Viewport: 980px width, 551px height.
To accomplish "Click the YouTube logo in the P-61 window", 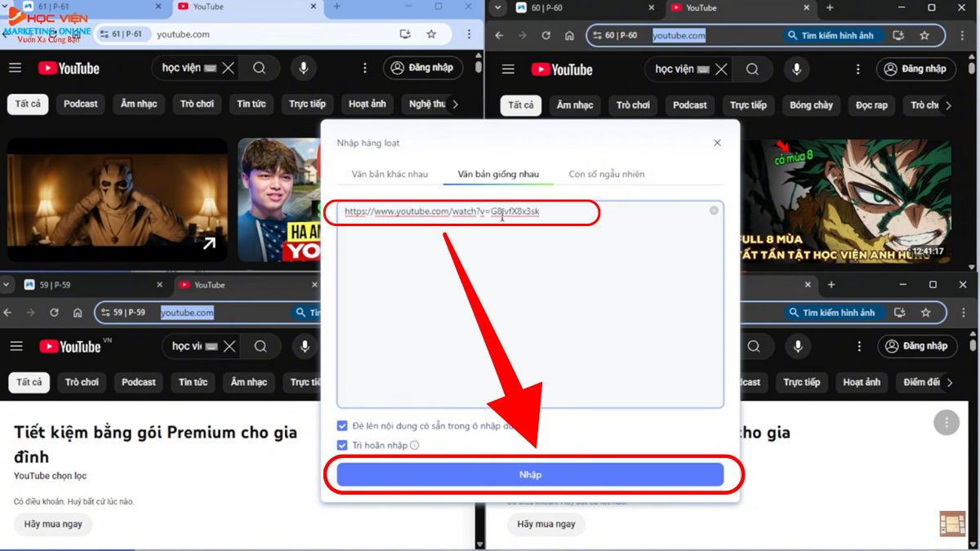I will [x=68, y=69].
